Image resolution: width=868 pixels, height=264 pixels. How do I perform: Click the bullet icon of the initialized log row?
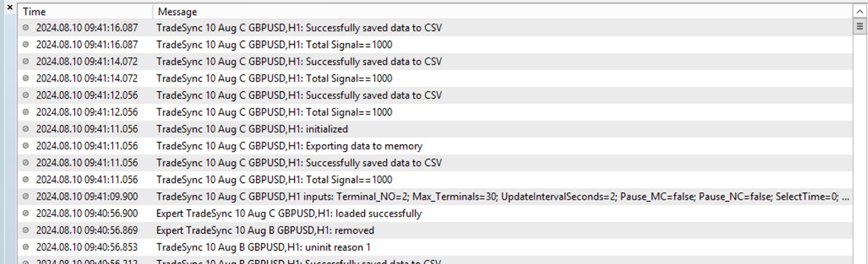26,129
